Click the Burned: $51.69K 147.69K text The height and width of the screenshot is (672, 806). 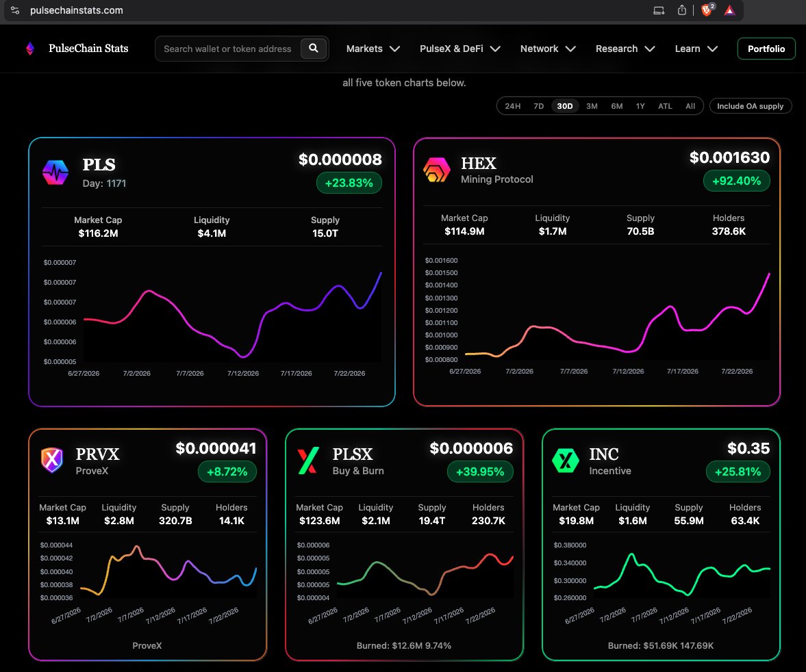[x=661, y=645]
